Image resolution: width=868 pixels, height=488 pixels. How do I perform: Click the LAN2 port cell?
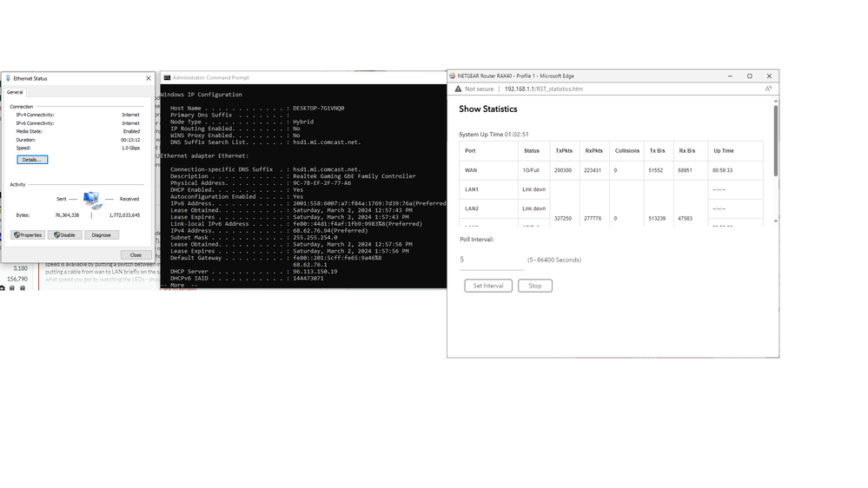(488, 208)
